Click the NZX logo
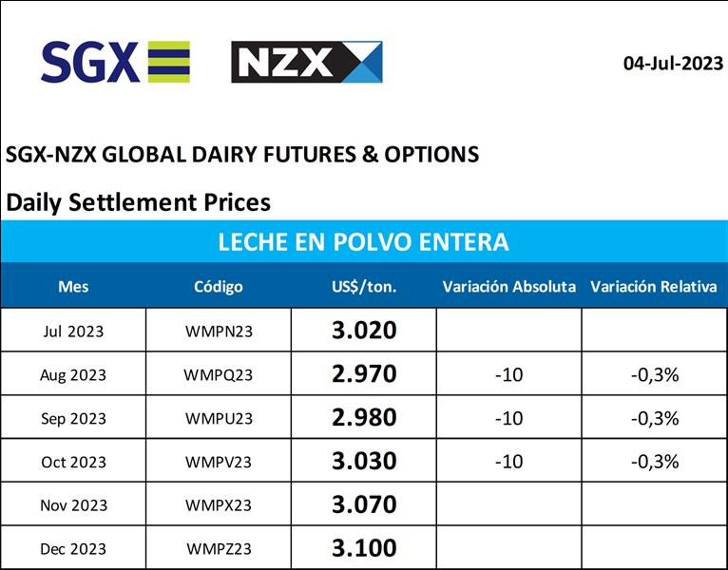Screen dimensions: 728x570 click(x=306, y=62)
